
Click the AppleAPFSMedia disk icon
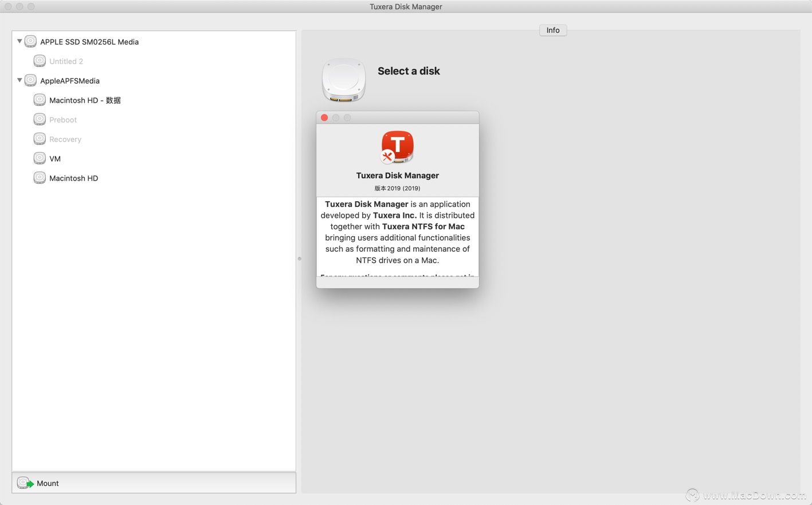(x=30, y=80)
